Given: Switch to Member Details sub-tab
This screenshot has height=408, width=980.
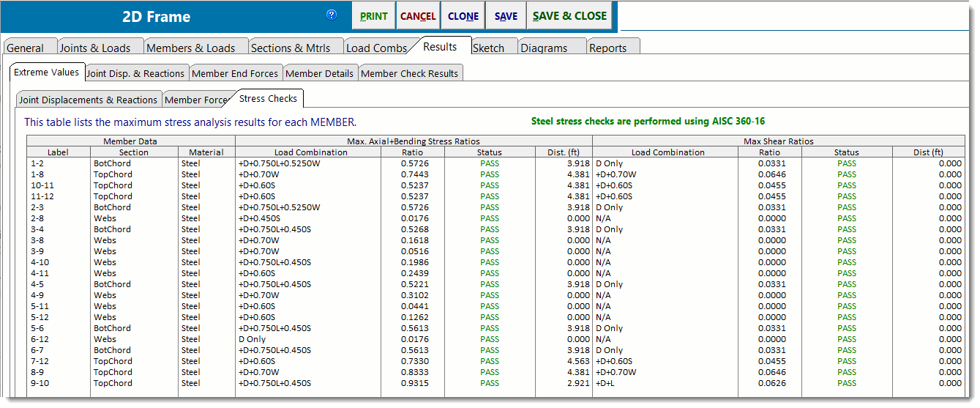Looking at the screenshot, I should pyautogui.click(x=320, y=73).
